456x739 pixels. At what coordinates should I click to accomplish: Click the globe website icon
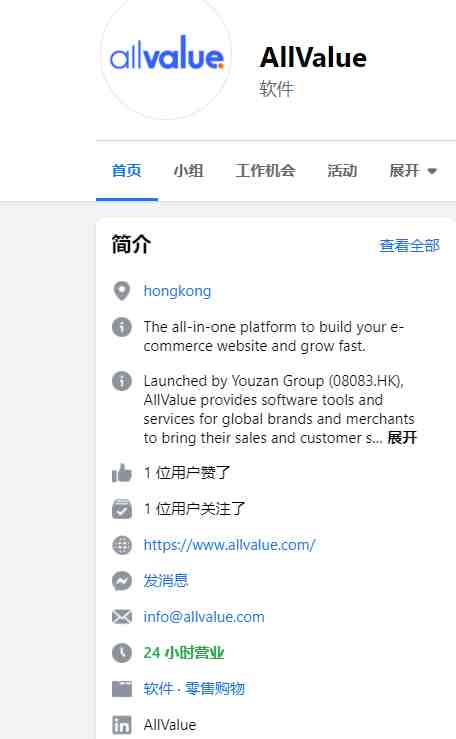(122, 545)
